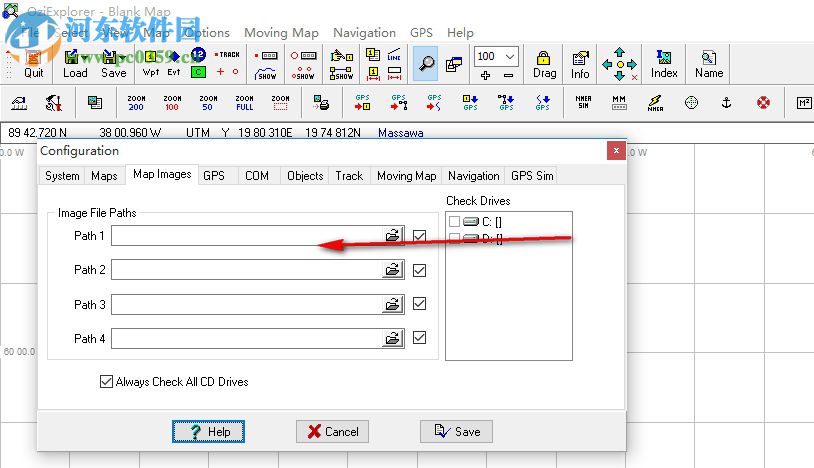
Task: Toggle the Path 3 checkbox
Action: (419, 304)
